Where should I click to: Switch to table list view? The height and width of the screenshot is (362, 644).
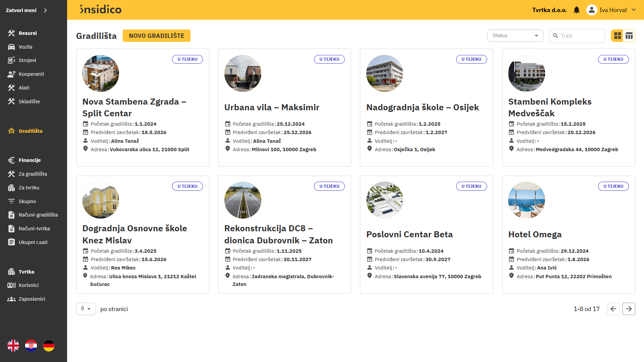(629, 36)
